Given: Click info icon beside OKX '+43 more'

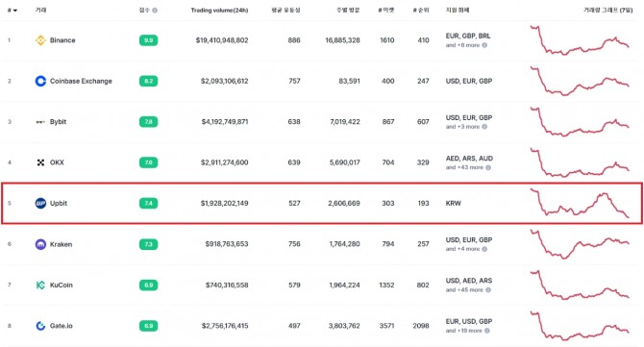Looking at the screenshot, I should pyautogui.click(x=488, y=167).
